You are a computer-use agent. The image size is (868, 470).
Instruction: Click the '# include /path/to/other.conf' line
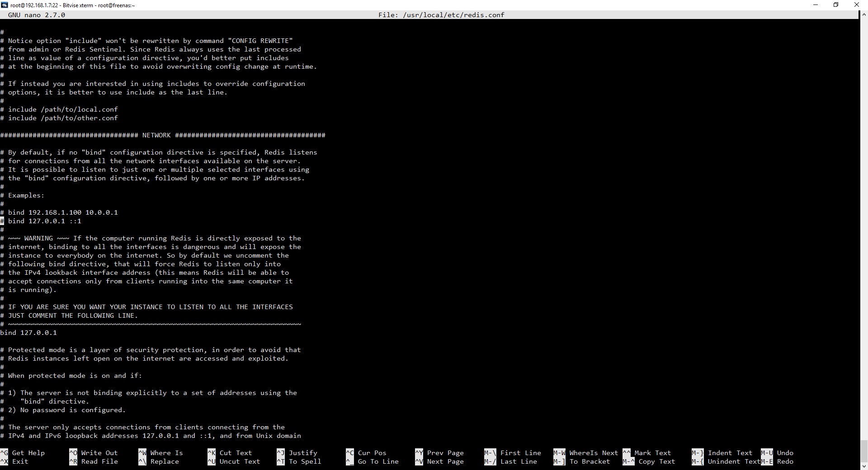coord(59,118)
